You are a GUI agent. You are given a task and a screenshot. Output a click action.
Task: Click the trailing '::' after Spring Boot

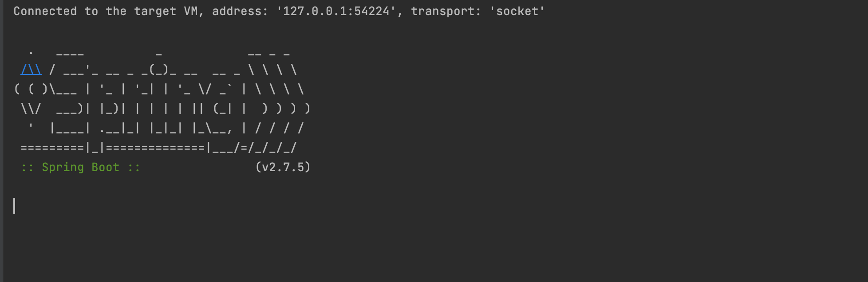click(x=134, y=167)
